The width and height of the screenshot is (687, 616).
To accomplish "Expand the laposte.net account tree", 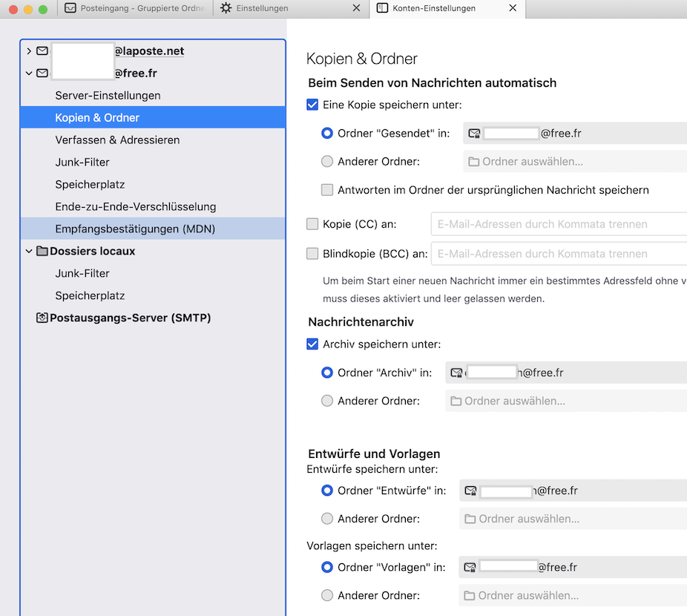I will pos(29,51).
